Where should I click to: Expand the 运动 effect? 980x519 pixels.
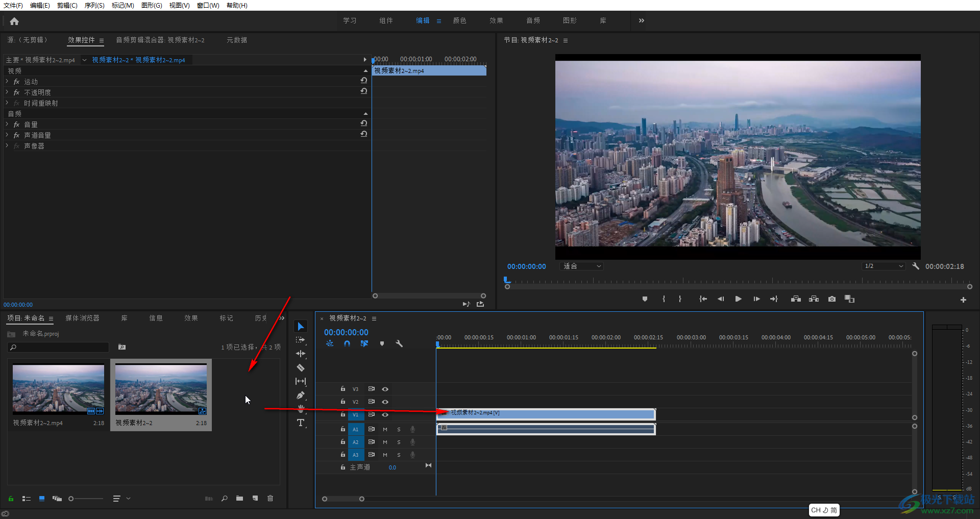click(x=7, y=81)
